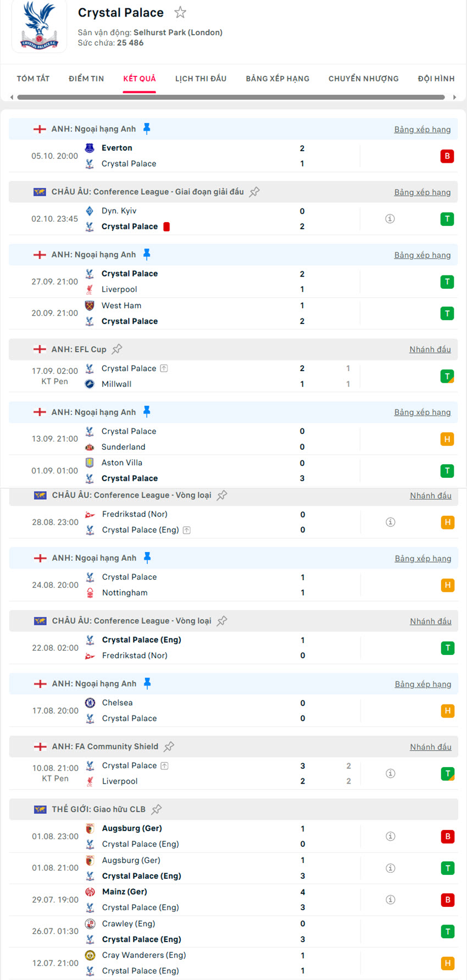Open EFL Cup Nhánh đấu link

(430, 350)
